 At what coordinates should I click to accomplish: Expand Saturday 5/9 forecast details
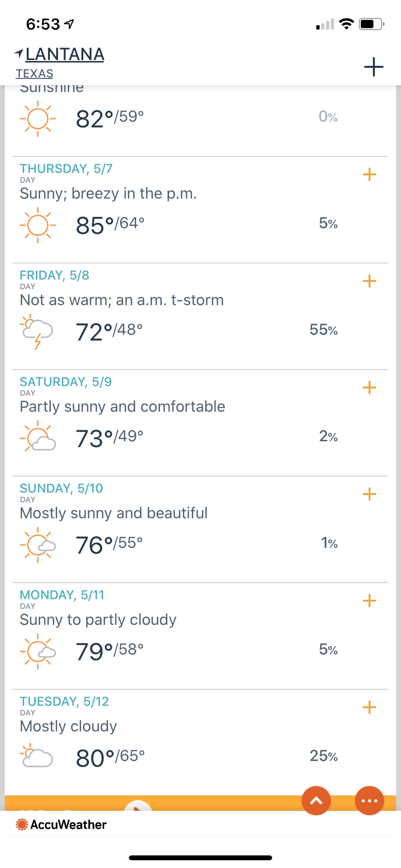(x=369, y=387)
